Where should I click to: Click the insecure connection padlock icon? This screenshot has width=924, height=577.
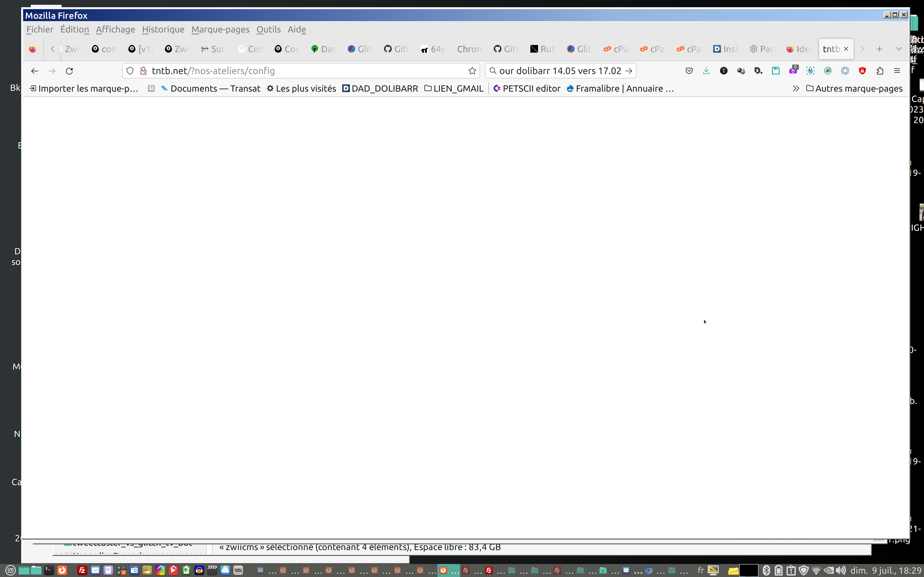coord(143,71)
